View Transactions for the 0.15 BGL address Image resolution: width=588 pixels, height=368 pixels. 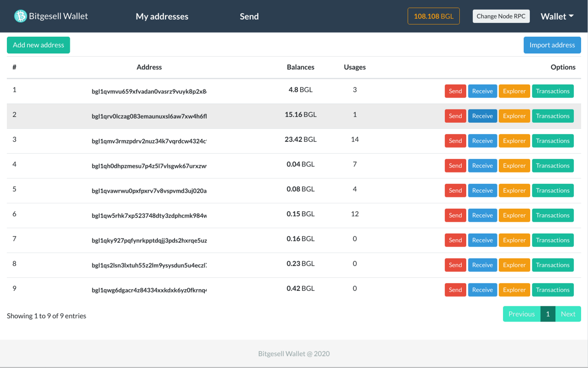point(553,215)
